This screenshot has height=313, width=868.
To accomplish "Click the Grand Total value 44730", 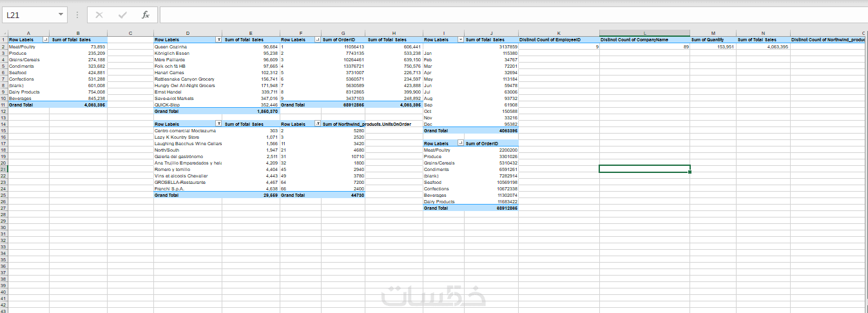I will [343, 195].
